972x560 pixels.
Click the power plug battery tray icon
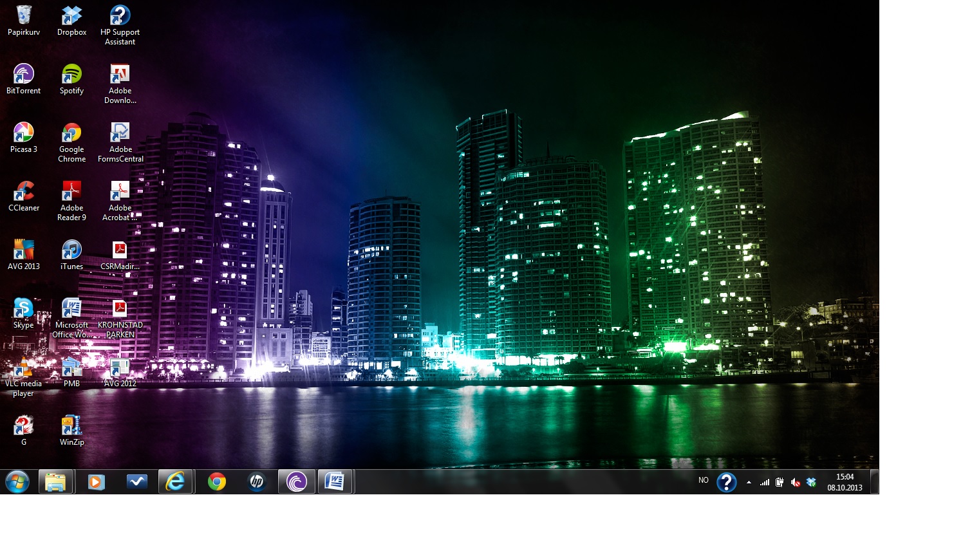click(x=780, y=482)
